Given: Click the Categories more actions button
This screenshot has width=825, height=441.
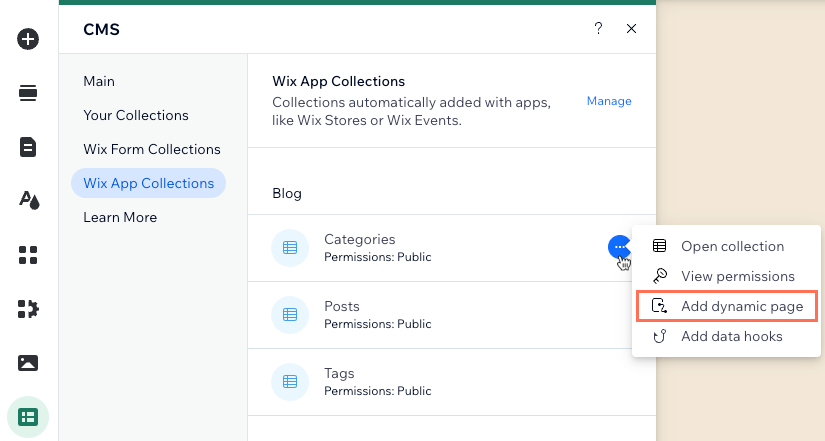Looking at the screenshot, I should pos(620,247).
